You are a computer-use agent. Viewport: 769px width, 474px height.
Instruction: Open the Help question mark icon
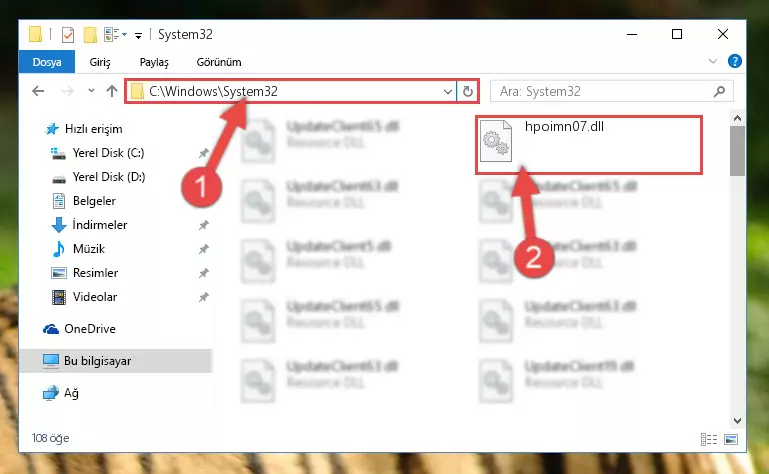tap(735, 61)
